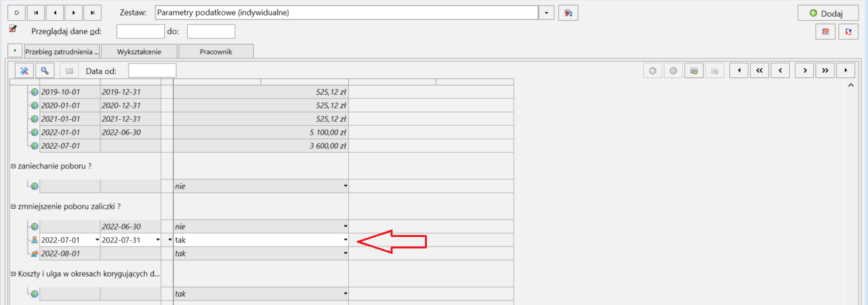Focus the Przeglądaj dane od date field

coord(141,31)
